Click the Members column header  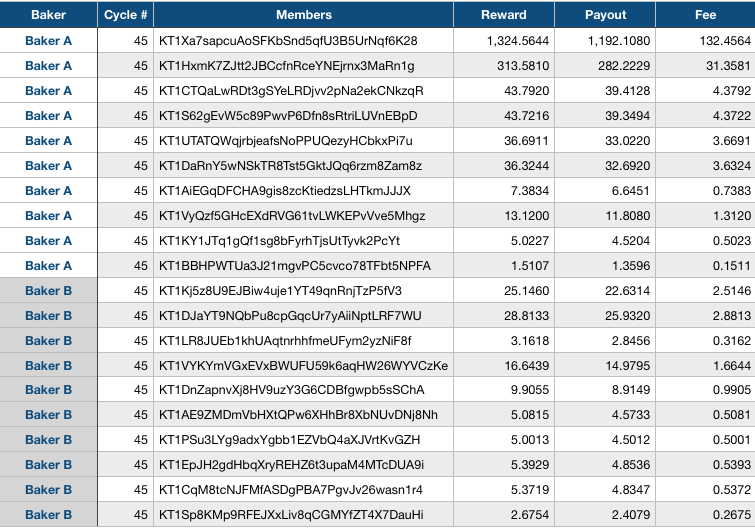coord(303,14)
